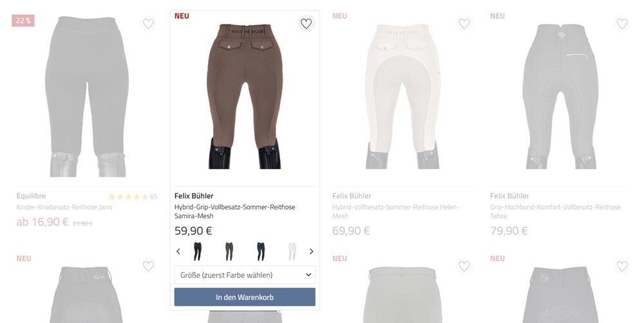Toggle heart on third bottom-row product
Viewport: 644px width, 323px height.
[464, 266]
